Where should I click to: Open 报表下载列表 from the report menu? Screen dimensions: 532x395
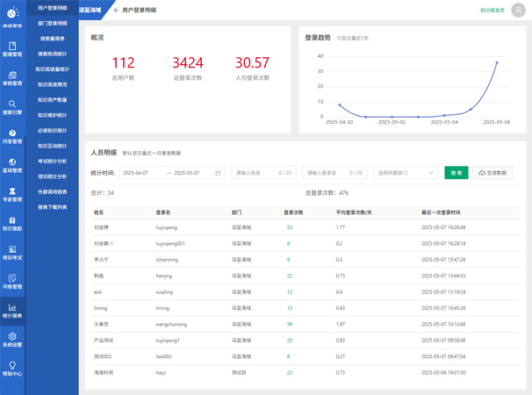(x=52, y=207)
